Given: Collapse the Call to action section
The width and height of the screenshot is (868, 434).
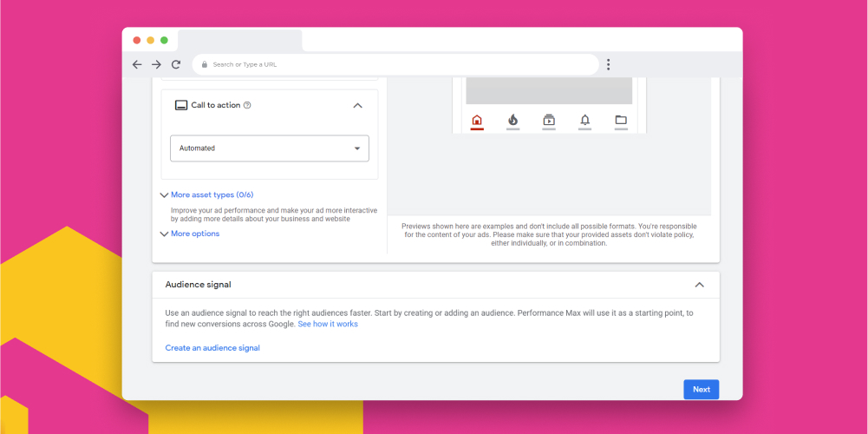Looking at the screenshot, I should [357, 105].
